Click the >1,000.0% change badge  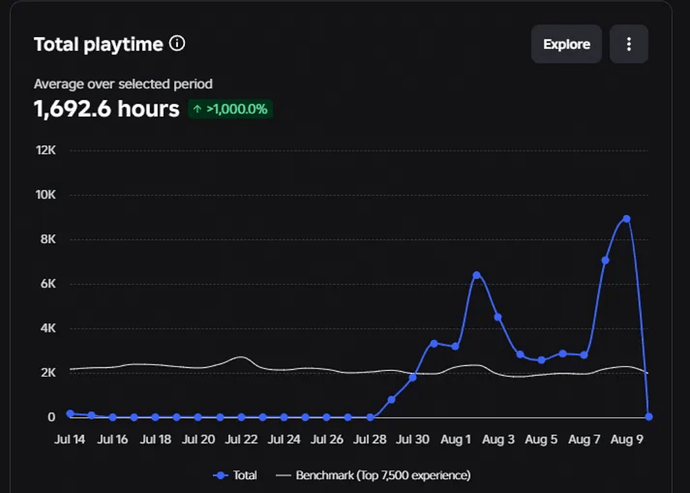point(230,109)
